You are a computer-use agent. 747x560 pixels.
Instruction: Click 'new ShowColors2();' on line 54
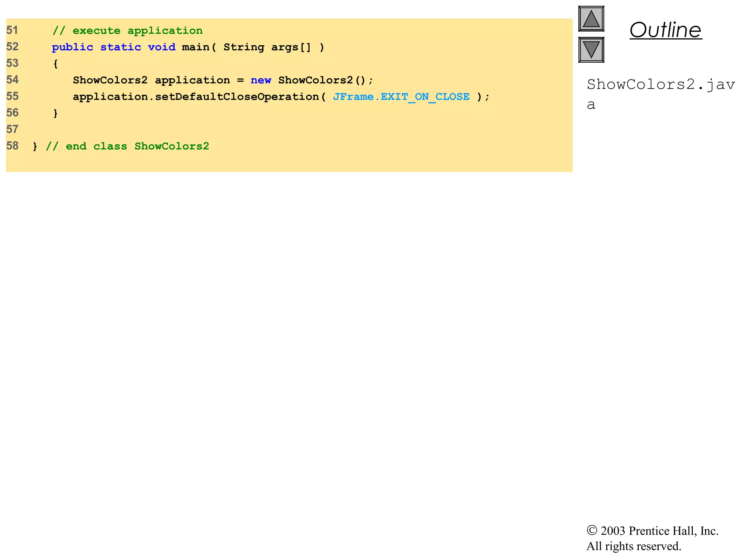[312, 80]
